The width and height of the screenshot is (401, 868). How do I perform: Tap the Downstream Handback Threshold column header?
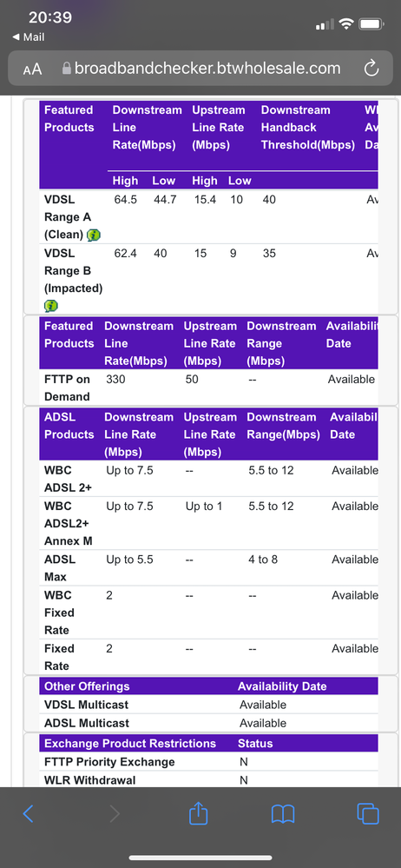[307, 128]
